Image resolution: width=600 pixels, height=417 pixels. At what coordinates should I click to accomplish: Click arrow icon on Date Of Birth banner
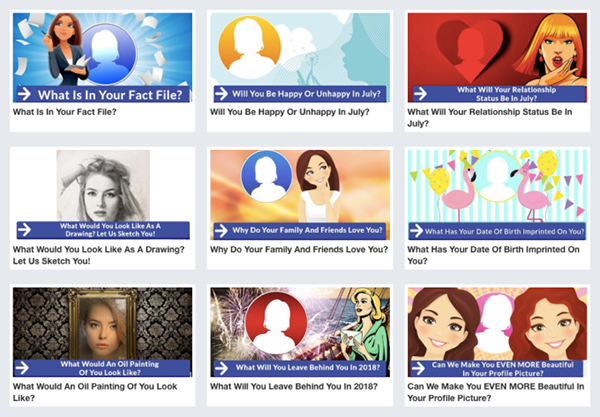coord(416,231)
